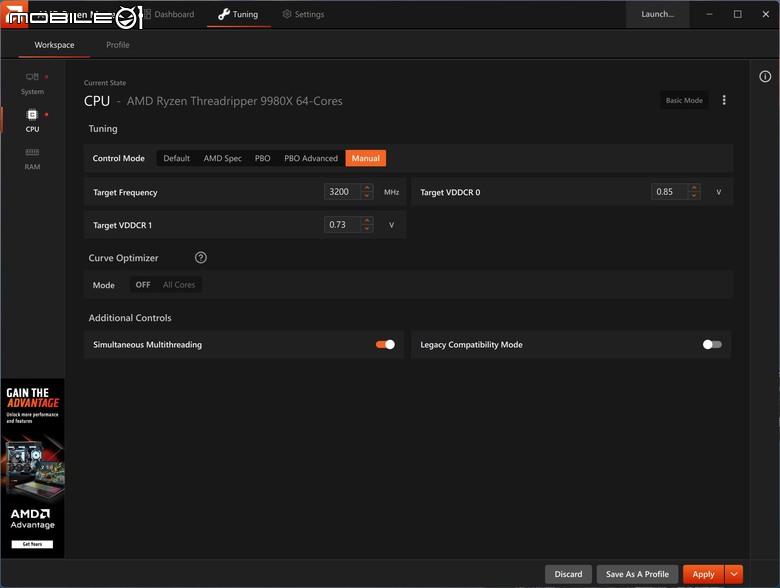Decrease Target Frequency with the down arrow
This screenshot has height=588, width=780.
[x=367, y=196]
